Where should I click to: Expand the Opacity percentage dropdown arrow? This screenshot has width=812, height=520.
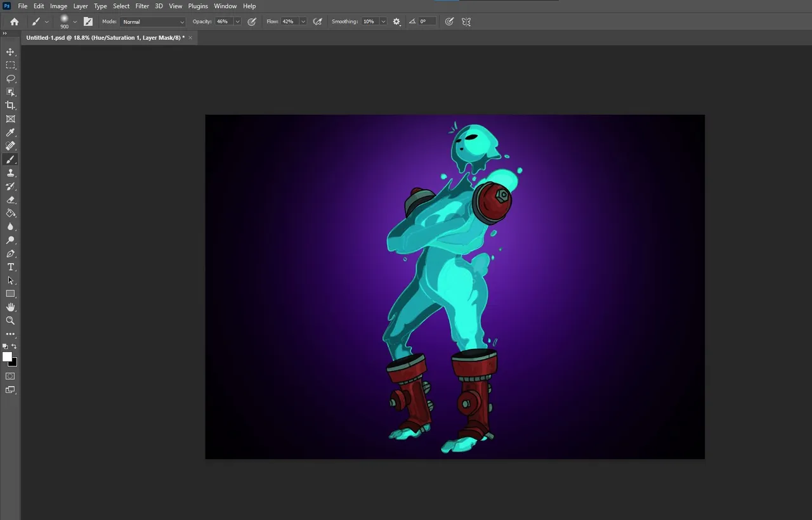237,22
